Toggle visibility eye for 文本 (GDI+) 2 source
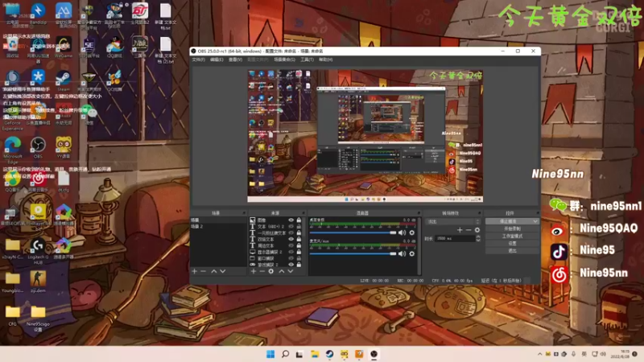The height and width of the screenshot is (362, 644). click(x=291, y=227)
